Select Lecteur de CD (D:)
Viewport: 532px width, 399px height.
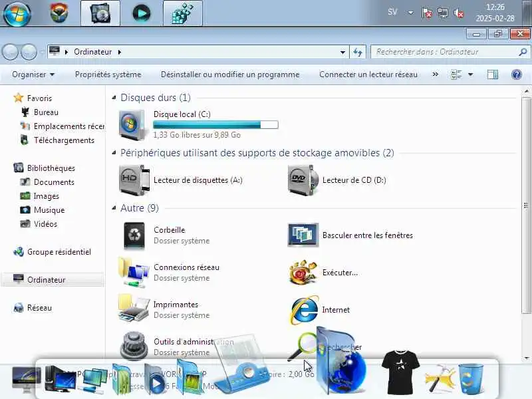[x=337, y=180]
